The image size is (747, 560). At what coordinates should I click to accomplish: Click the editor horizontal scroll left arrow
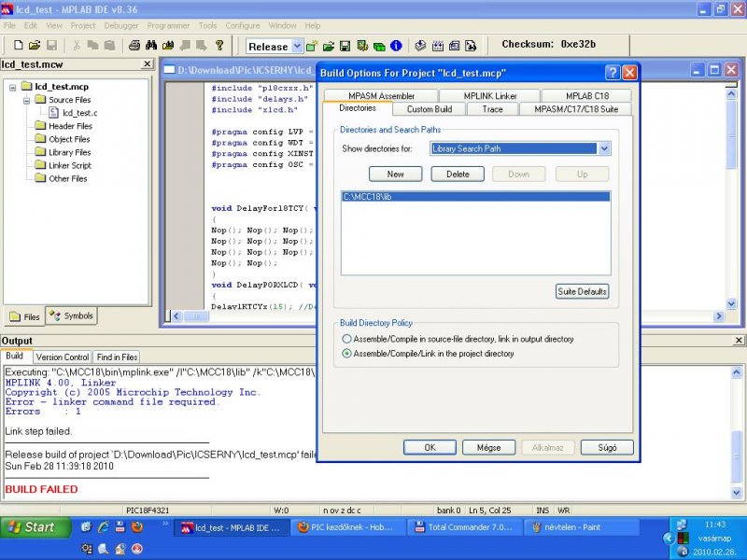tap(176, 316)
